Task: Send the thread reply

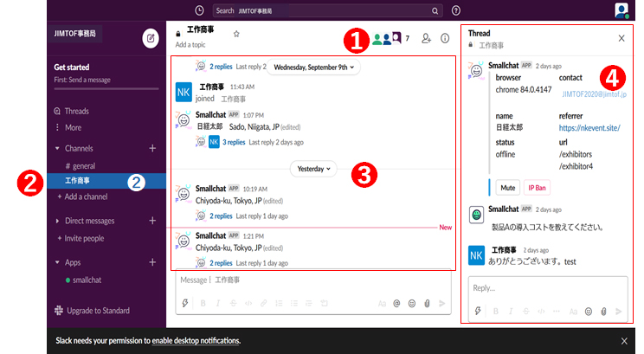Action: (x=619, y=312)
